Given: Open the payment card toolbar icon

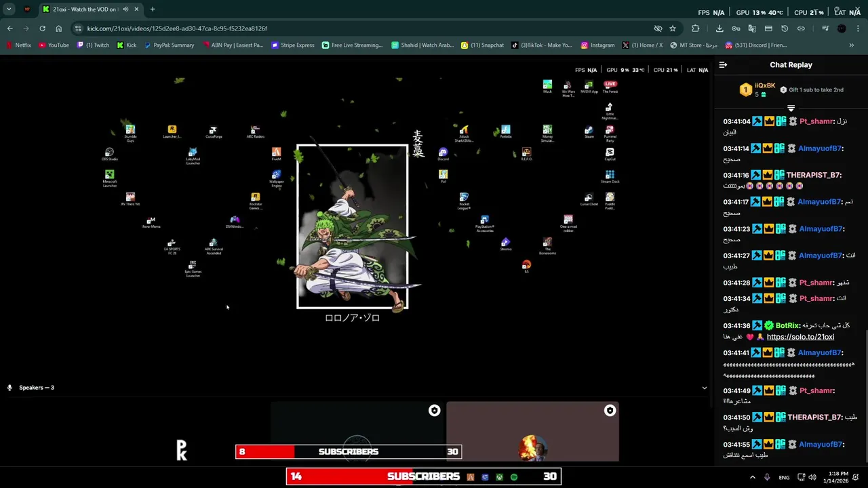Looking at the screenshot, I should pyautogui.click(x=768, y=28).
